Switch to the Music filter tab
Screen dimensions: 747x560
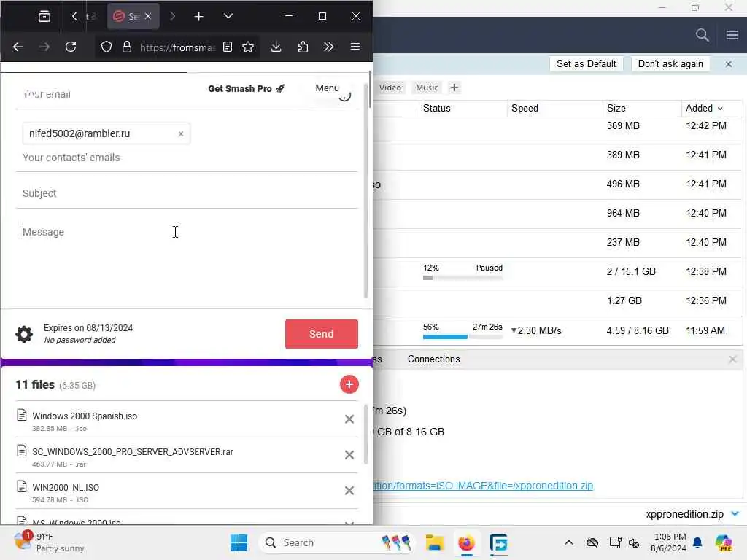426,87
